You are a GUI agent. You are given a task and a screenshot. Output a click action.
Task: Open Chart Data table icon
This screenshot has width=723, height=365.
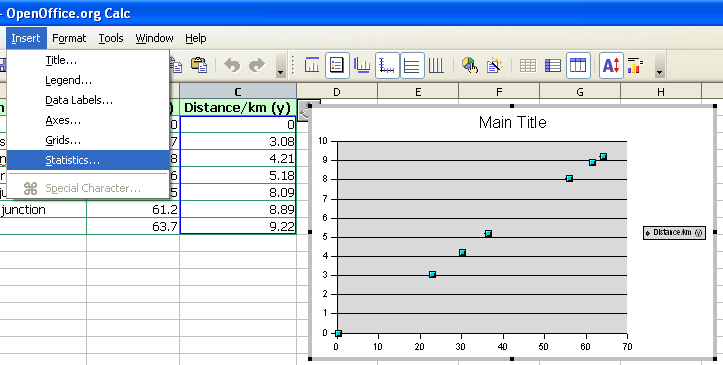[528, 65]
